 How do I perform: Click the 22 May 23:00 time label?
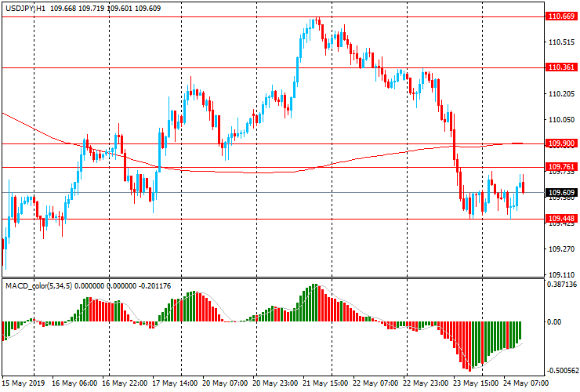426,383
